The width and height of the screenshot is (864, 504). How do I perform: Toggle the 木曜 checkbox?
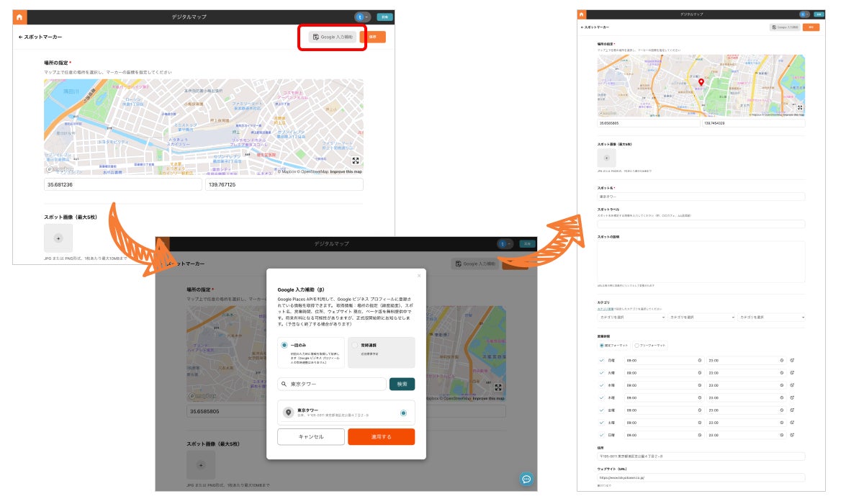pos(602,397)
